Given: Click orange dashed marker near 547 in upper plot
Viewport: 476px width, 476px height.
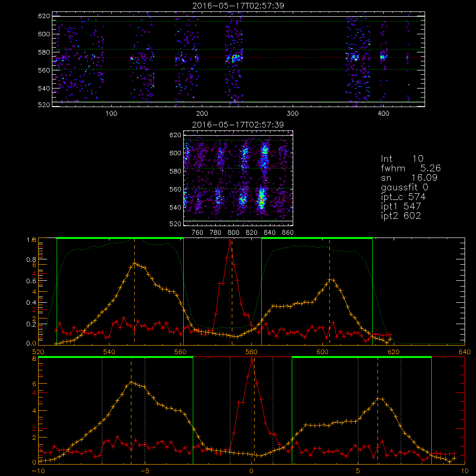Looking at the screenshot, I should (135, 291).
